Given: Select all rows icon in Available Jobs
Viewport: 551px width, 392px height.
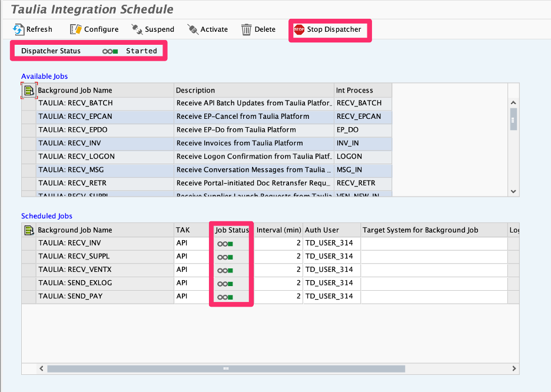Looking at the screenshot, I should [29, 91].
